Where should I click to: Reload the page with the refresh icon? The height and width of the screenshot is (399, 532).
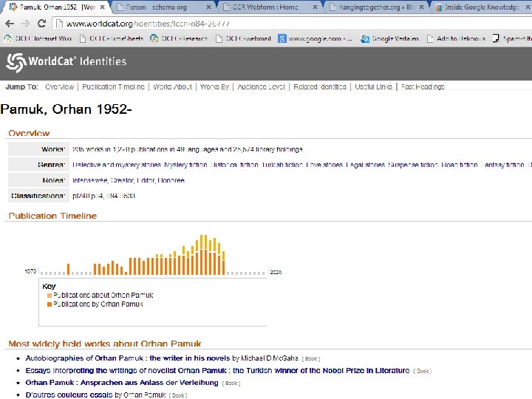pyautogui.click(x=41, y=24)
